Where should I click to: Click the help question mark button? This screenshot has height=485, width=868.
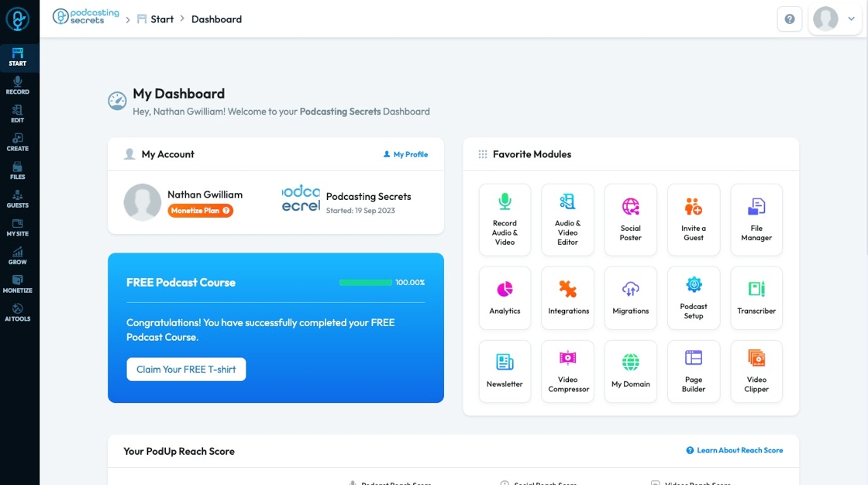coord(790,19)
